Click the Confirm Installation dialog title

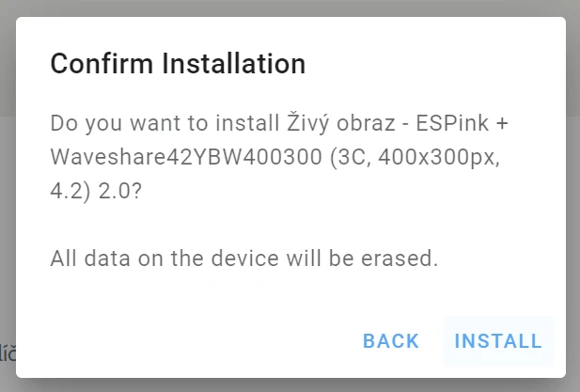[178, 64]
